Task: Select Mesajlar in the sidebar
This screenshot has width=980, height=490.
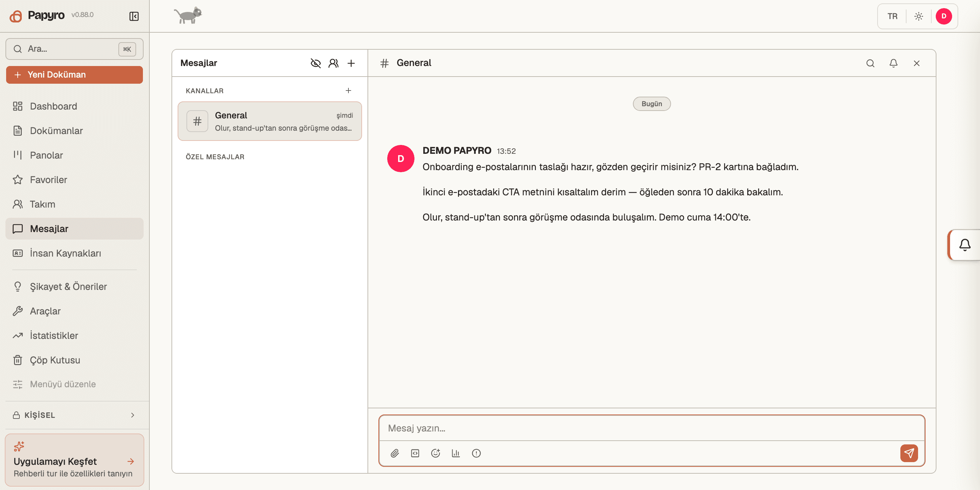Action: pyautogui.click(x=75, y=229)
